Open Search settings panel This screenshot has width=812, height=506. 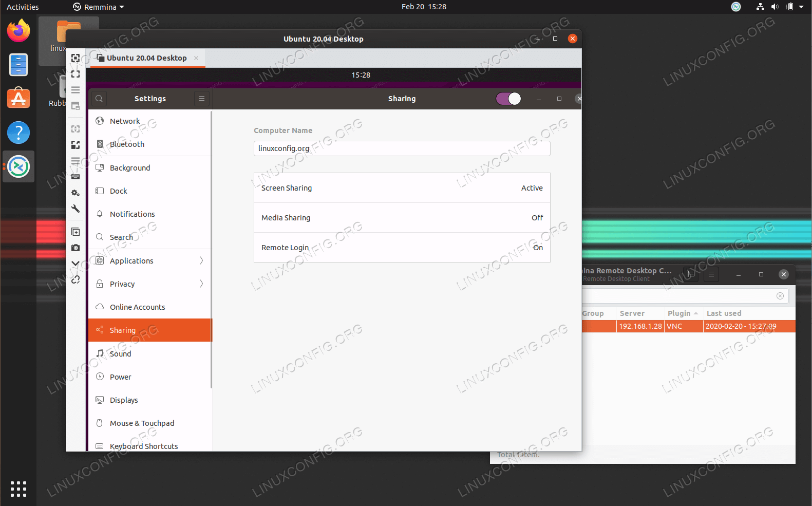[150, 237]
